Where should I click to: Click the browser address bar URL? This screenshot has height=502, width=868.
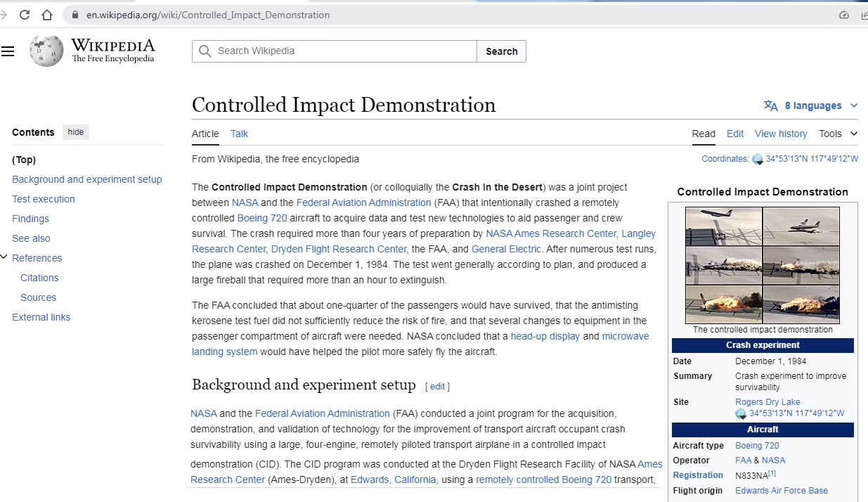(208, 15)
